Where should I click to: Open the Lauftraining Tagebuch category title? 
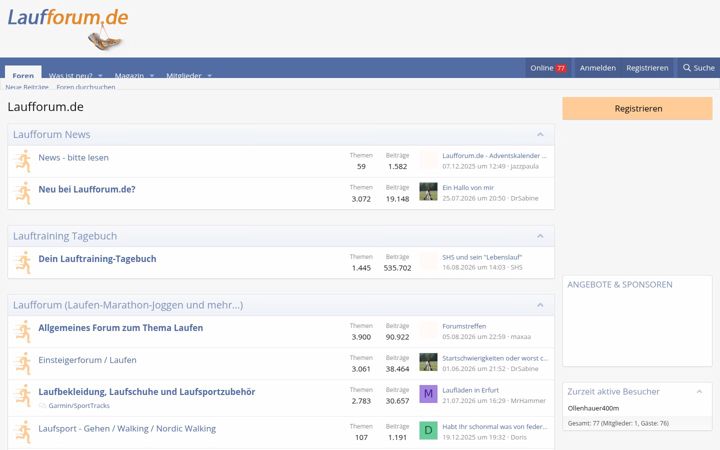pyautogui.click(x=65, y=236)
